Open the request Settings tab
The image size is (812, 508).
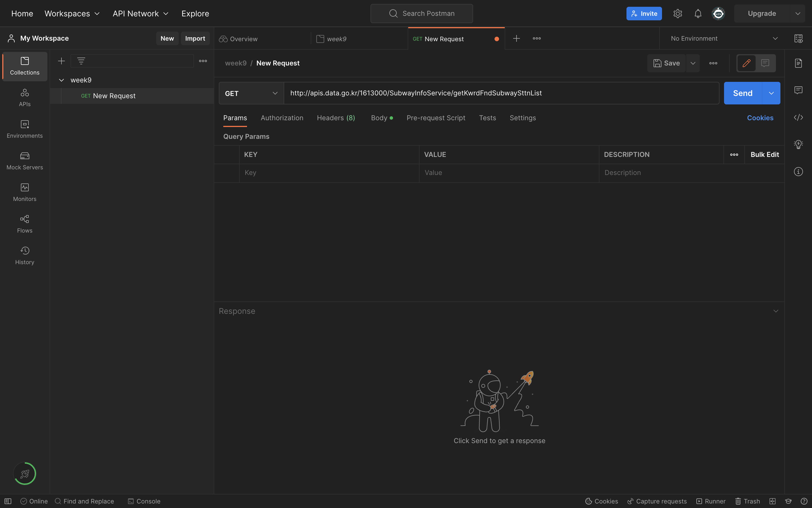(x=523, y=118)
